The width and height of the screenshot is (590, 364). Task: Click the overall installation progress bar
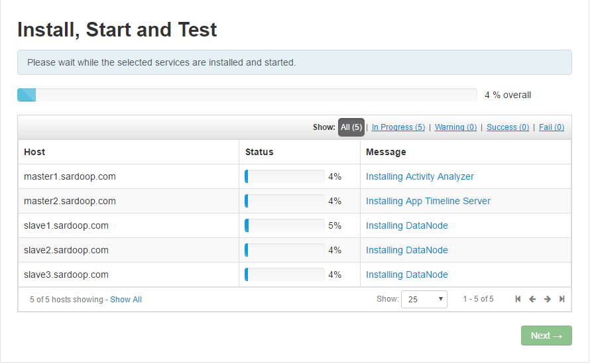coord(247,95)
